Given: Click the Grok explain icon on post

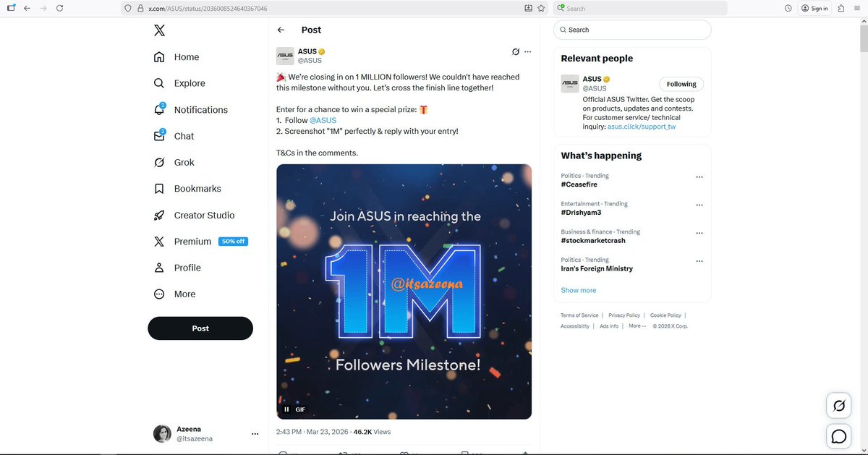Looking at the screenshot, I should tap(516, 52).
